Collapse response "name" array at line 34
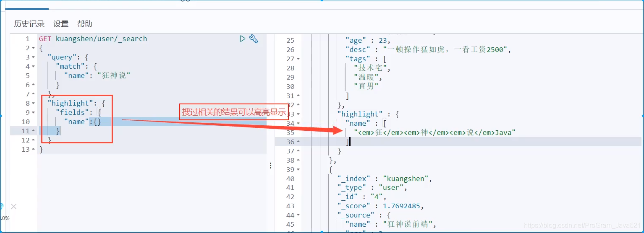Image resolution: width=644 pixels, height=233 pixels. tap(298, 124)
